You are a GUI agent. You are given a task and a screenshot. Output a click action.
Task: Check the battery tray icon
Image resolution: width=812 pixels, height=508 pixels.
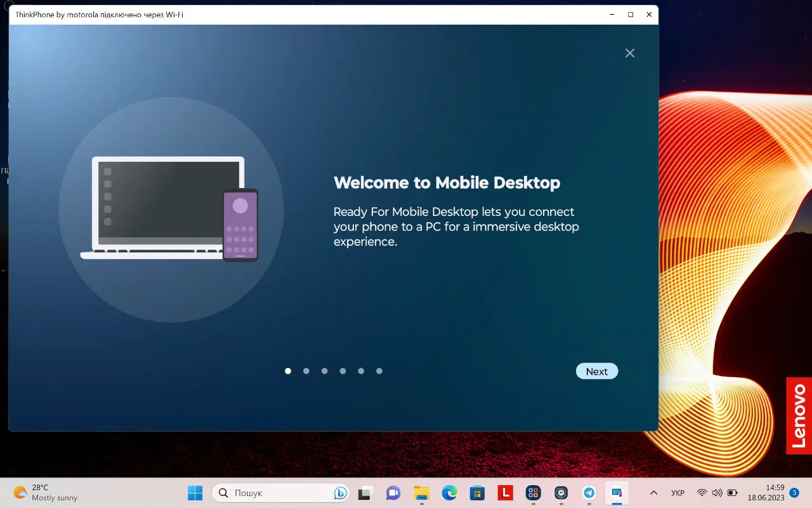pyautogui.click(x=733, y=493)
